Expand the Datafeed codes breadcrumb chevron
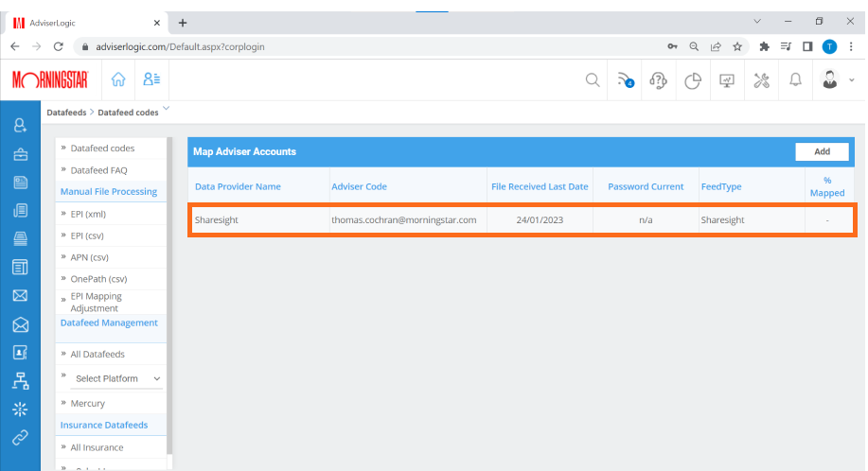 pos(166,109)
